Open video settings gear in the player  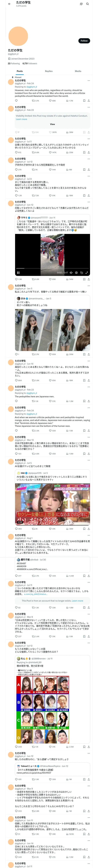[76, 273]
